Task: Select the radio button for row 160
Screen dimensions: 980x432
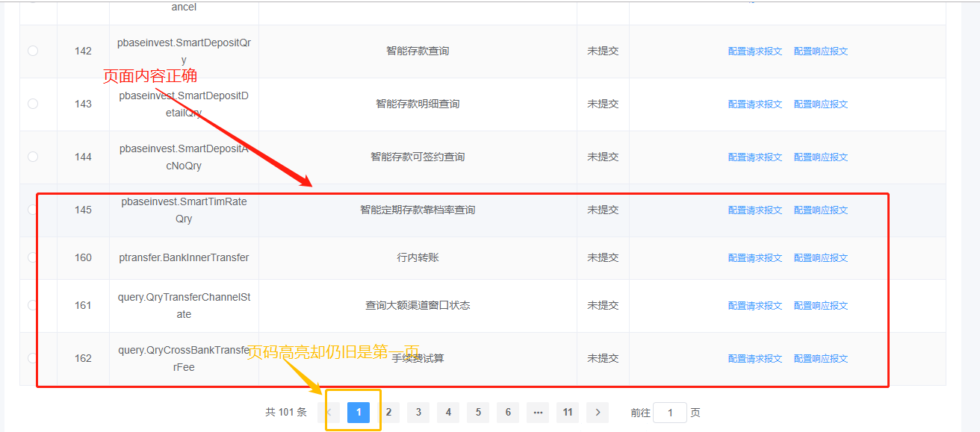Action: tap(31, 257)
